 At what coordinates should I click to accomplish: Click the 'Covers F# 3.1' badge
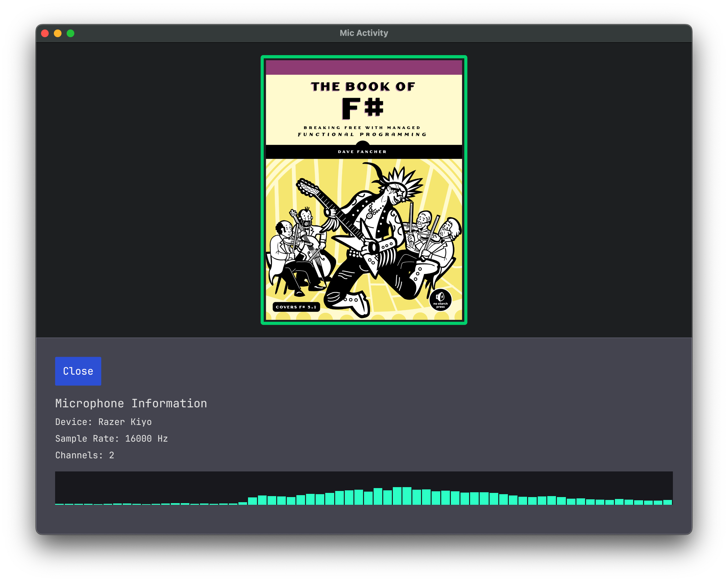[296, 307]
